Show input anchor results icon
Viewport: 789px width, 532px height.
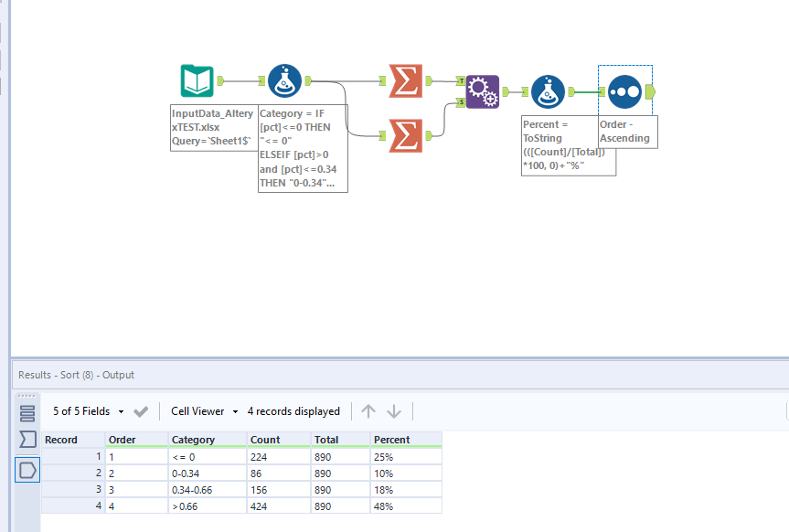pyautogui.click(x=27, y=440)
